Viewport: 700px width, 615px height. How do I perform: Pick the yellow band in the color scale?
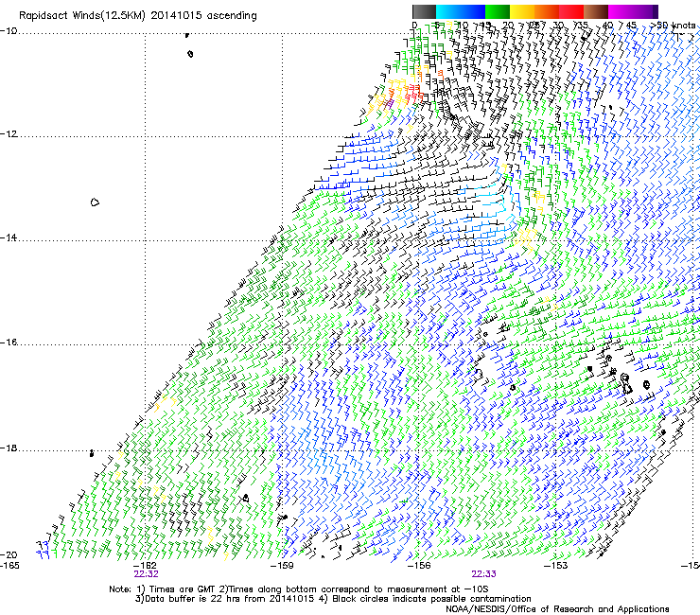tap(522, 11)
